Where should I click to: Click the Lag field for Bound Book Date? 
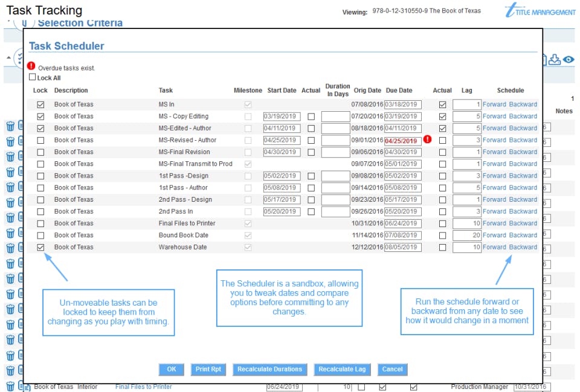[467, 235]
